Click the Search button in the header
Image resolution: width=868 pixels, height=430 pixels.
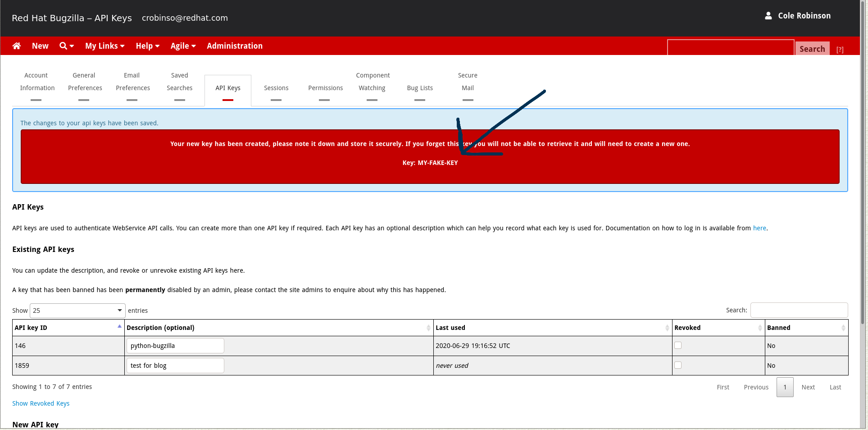coord(812,49)
